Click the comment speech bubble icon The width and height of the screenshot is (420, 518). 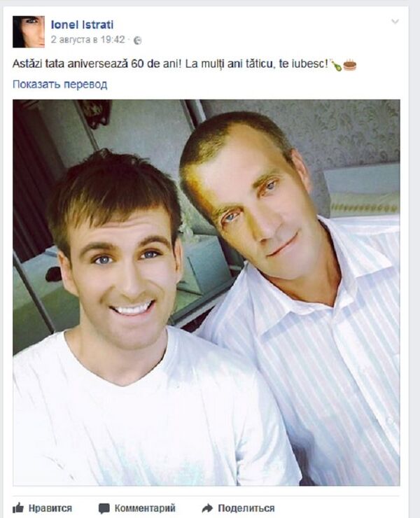click(x=104, y=508)
